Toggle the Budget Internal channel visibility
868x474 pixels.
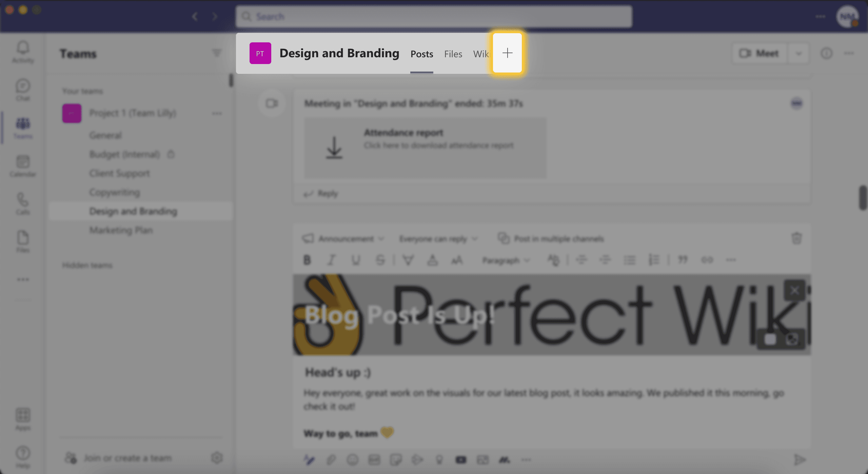tap(171, 153)
